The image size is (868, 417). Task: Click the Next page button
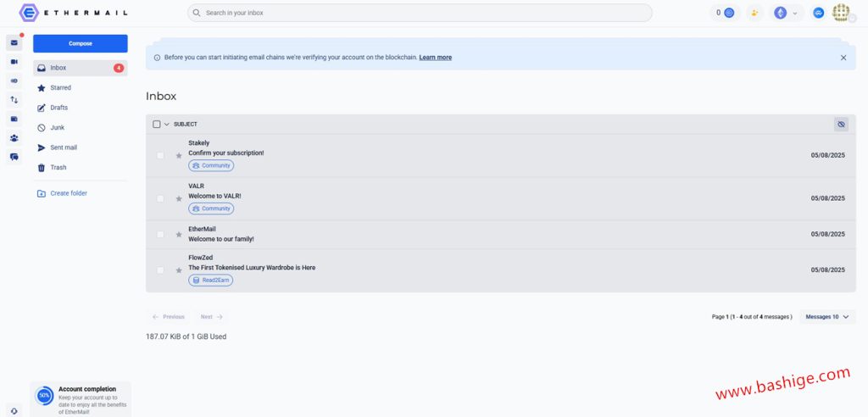[x=211, y=317]
